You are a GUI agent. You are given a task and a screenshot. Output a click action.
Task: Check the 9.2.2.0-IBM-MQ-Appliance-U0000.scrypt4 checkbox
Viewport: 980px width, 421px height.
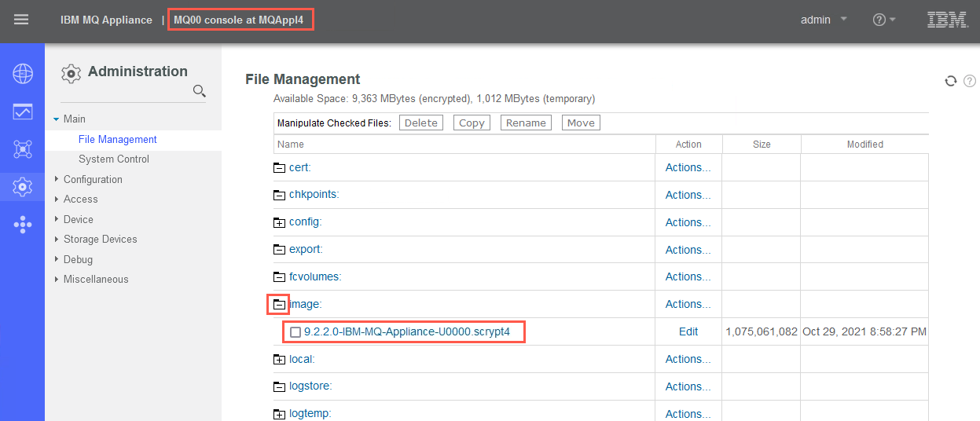click(x=295, y=332)
